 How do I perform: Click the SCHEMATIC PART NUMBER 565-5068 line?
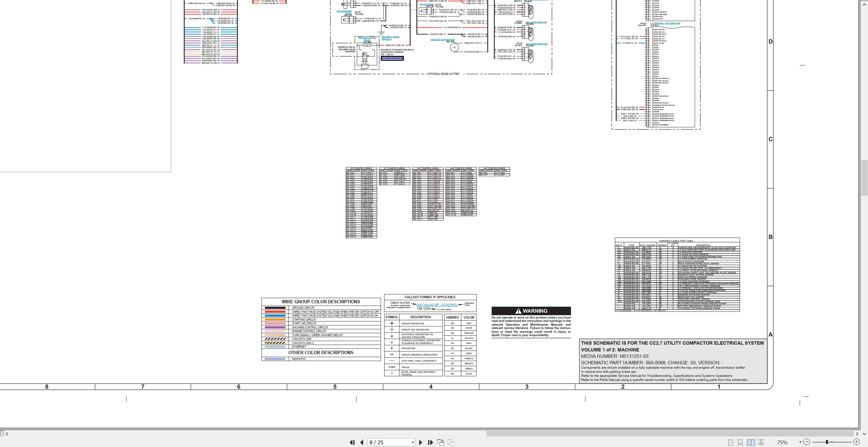click(x=652, y=363)
